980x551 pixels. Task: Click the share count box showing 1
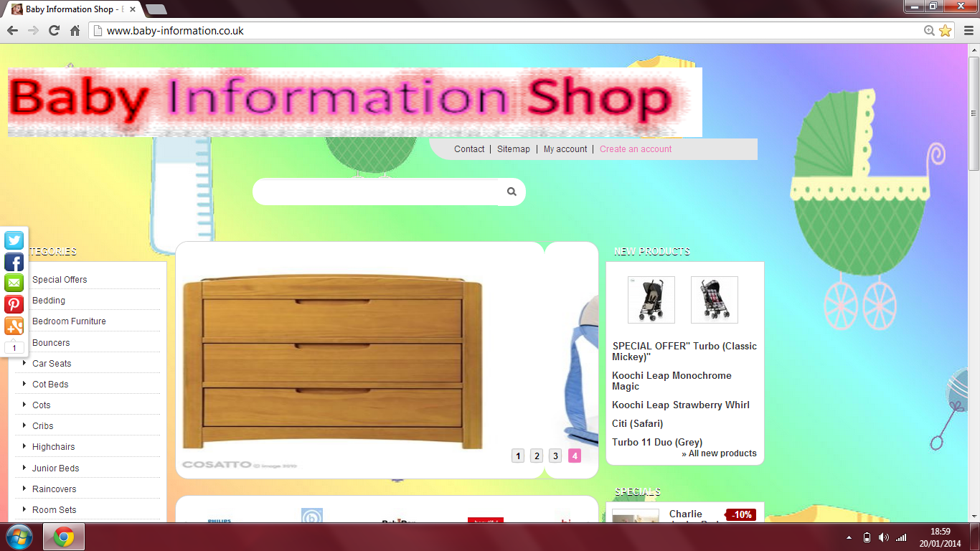14,348
